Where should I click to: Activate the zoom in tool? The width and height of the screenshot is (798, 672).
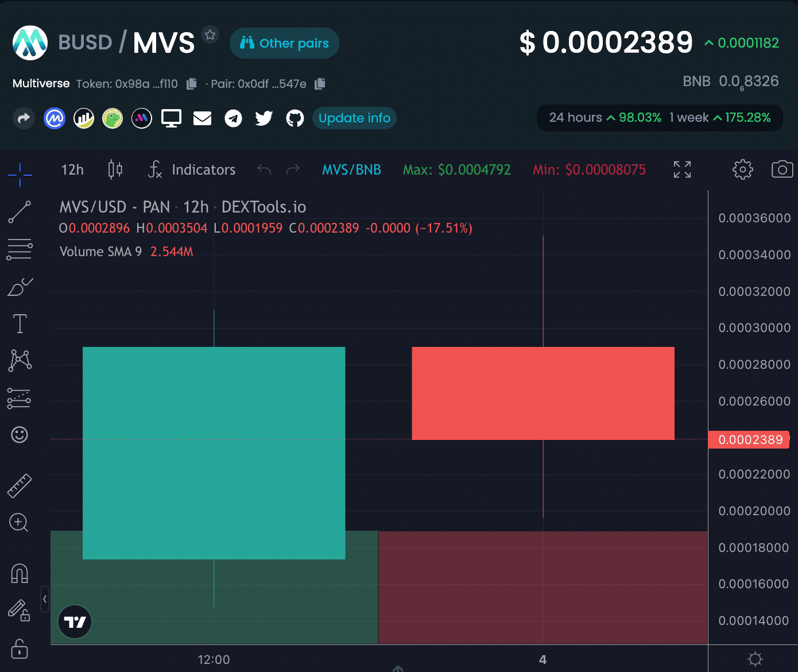coord(19,523)
